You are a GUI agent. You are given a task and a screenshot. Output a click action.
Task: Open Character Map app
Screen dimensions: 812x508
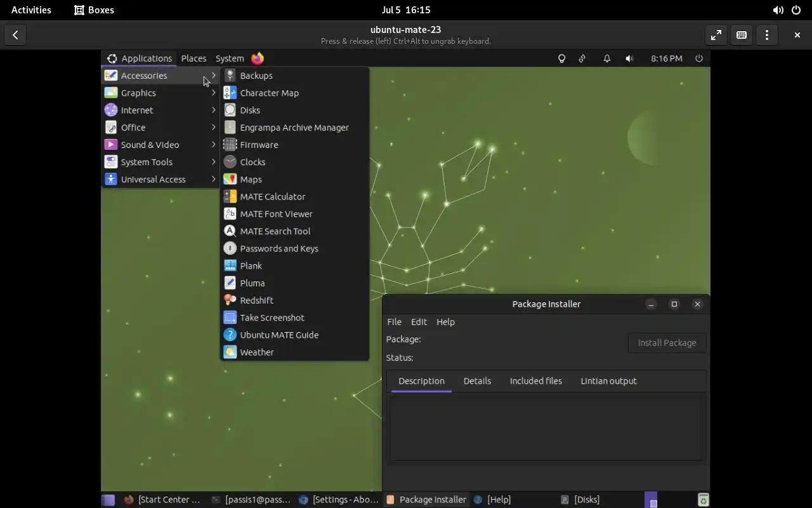[294, 93]
